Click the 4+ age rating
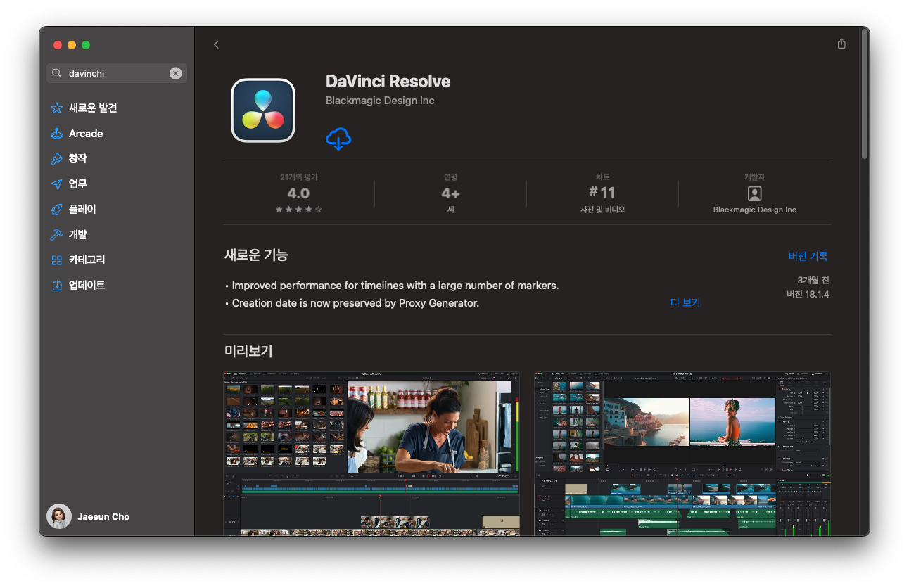Viewport: 909px width, 588px height. 450,193
